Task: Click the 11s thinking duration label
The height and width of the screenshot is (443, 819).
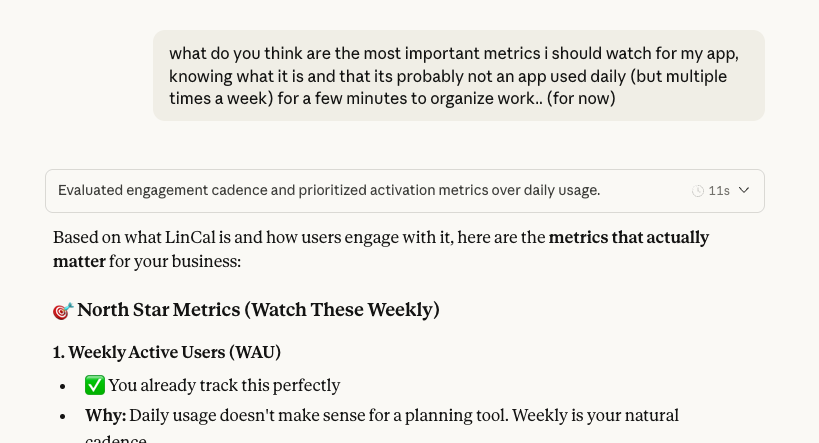Action: tap(719, 191)
